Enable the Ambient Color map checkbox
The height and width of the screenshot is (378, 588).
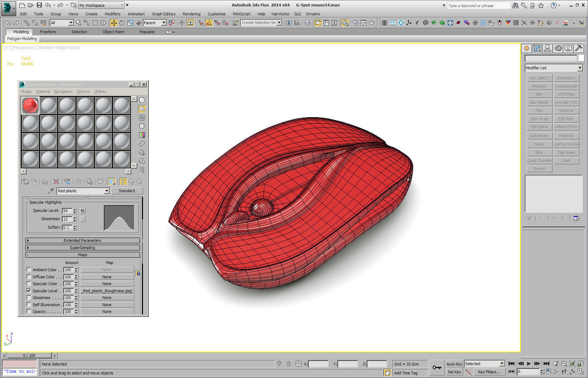point(29,269)
